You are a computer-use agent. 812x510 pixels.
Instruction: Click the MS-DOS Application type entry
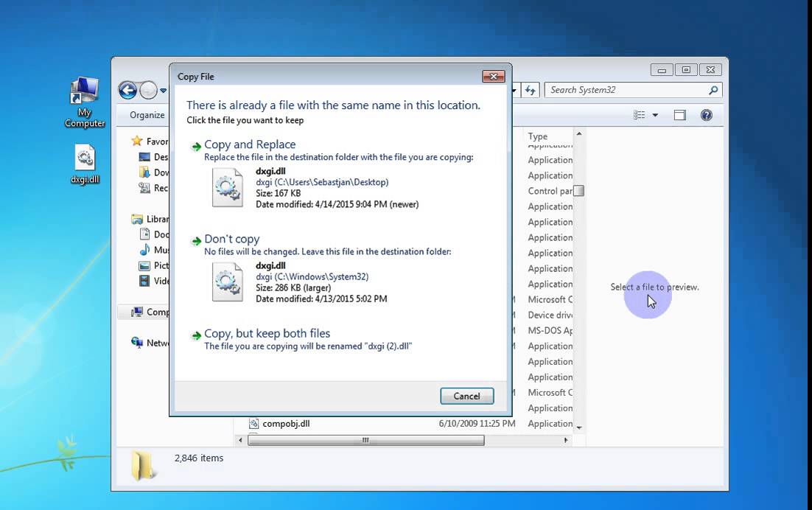[x=550, y=331]
